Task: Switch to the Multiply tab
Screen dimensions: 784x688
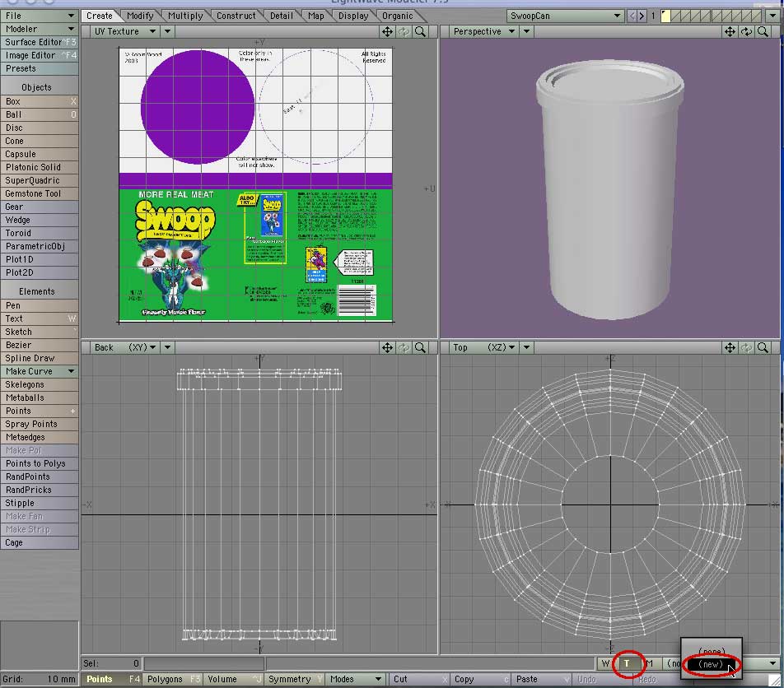Action: 185,16
